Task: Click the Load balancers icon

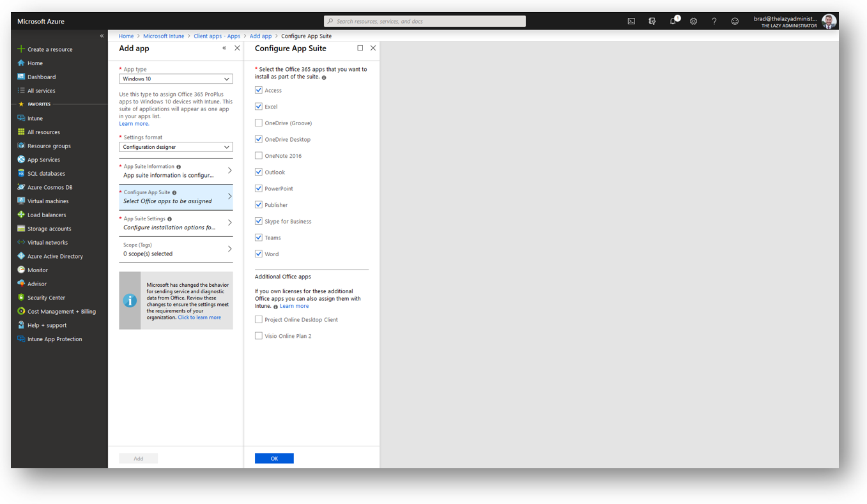Action: pos(21,215)
